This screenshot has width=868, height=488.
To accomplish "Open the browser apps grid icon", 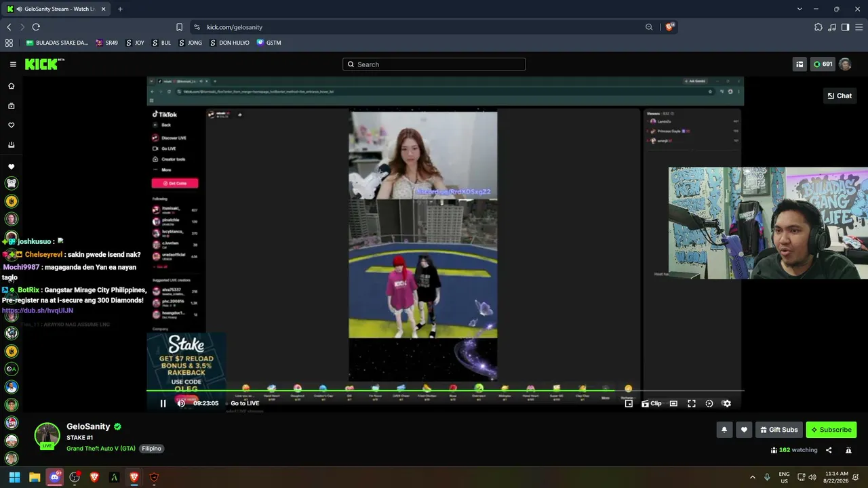I will point(9,43).
